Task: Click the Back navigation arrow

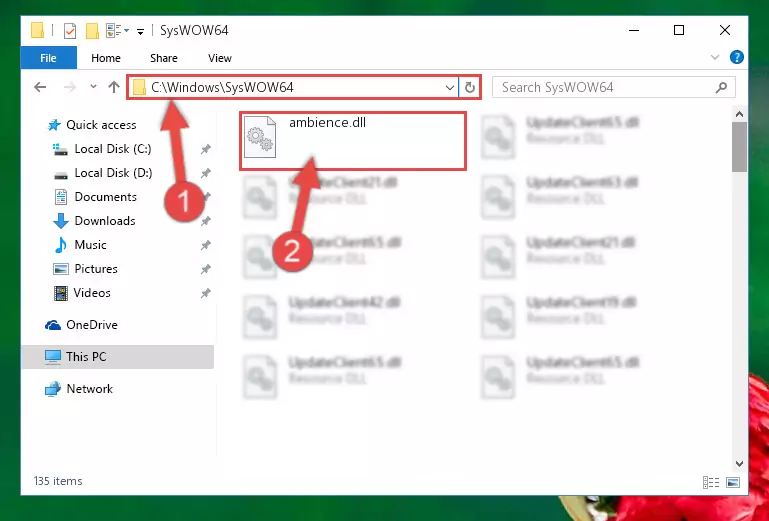Action: pos(40,87)
